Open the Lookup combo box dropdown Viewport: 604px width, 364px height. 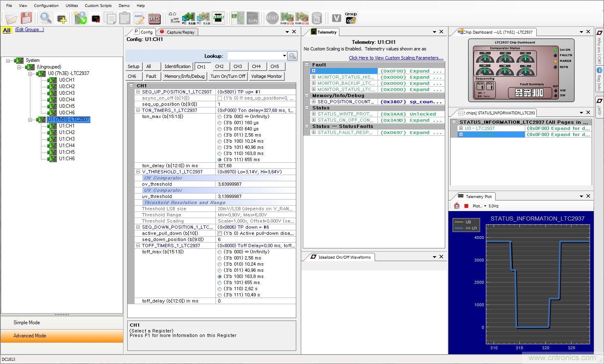coord(284,56)
